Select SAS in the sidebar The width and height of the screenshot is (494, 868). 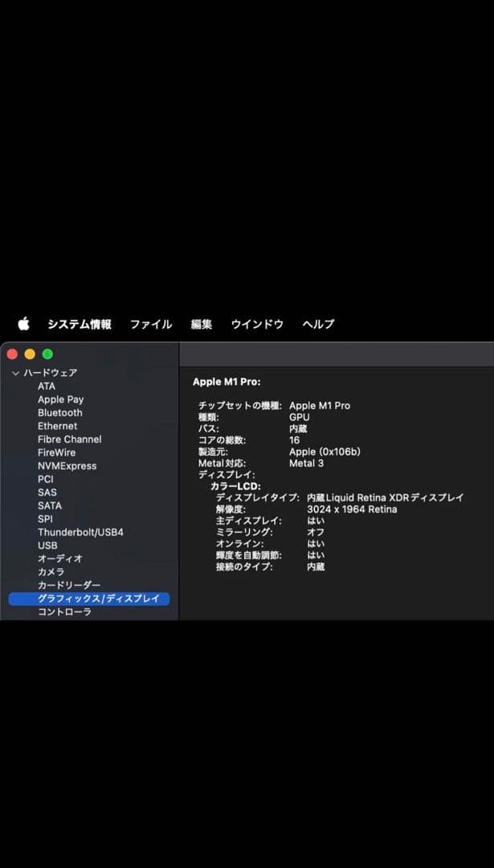(47, 493)
